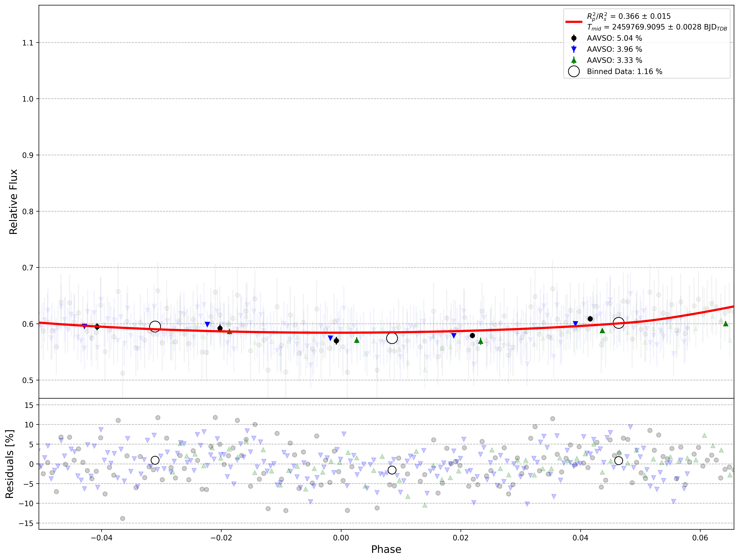Image resolution: width=739 pixels, height=560 pixels.
Task: Click solid green triangle at far right near phase 0.064
Action: coord(726,324)
